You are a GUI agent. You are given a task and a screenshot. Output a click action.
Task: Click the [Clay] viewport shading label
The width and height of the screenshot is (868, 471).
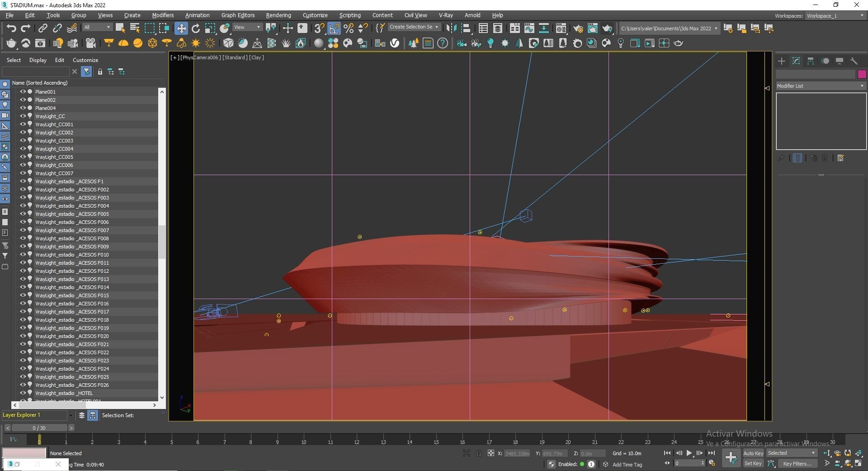click(x=256, y=57)
